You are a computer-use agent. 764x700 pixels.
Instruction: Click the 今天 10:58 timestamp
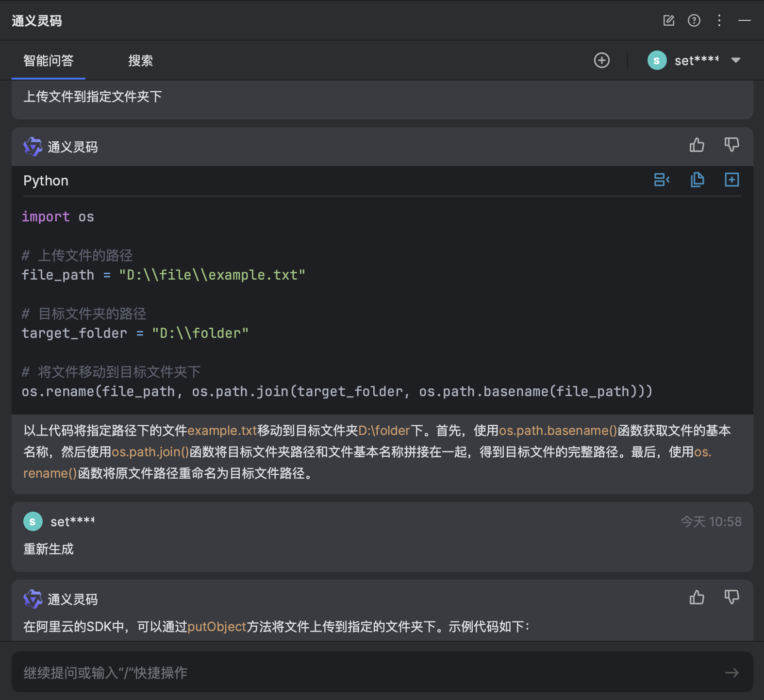click(x=711, y=522)
